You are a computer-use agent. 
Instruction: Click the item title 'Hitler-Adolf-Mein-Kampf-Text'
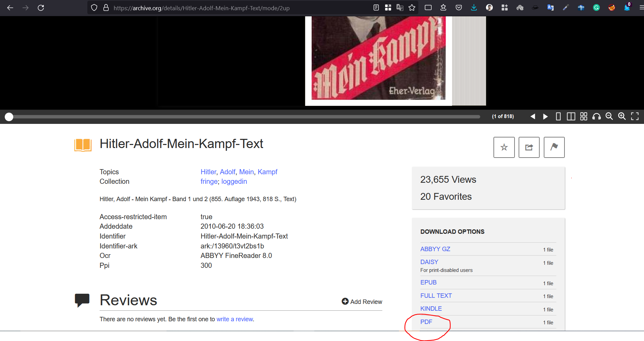(x=181, y=144)
